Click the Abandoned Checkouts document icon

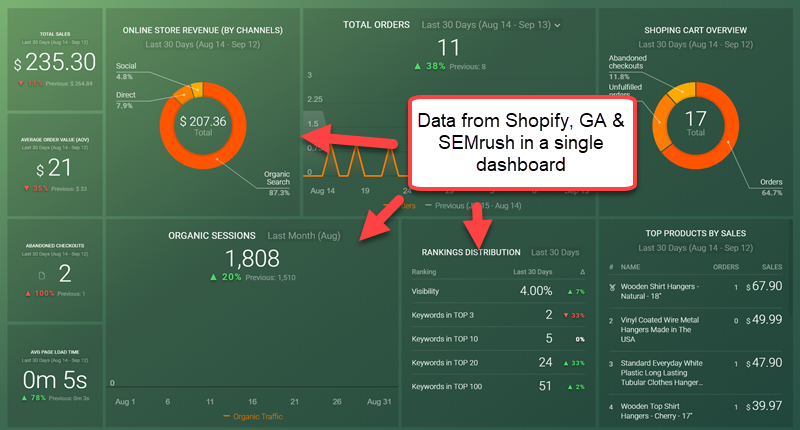tap(41, 275)
